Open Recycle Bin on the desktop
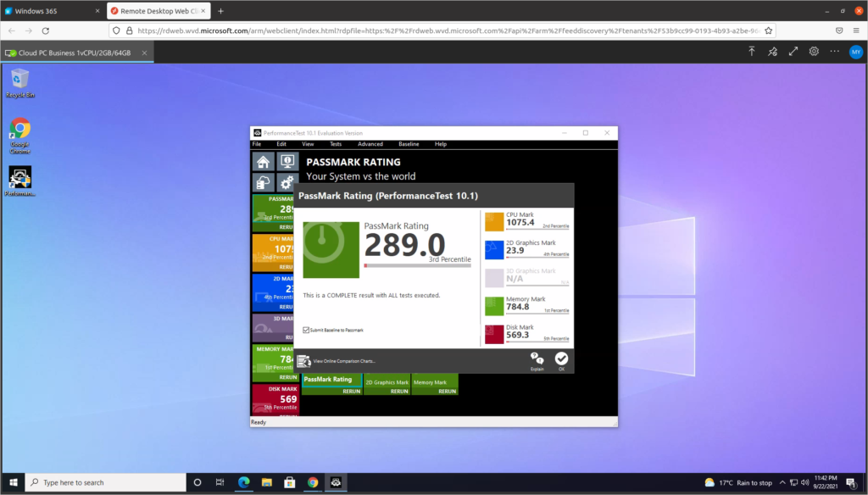 (20, 83)
